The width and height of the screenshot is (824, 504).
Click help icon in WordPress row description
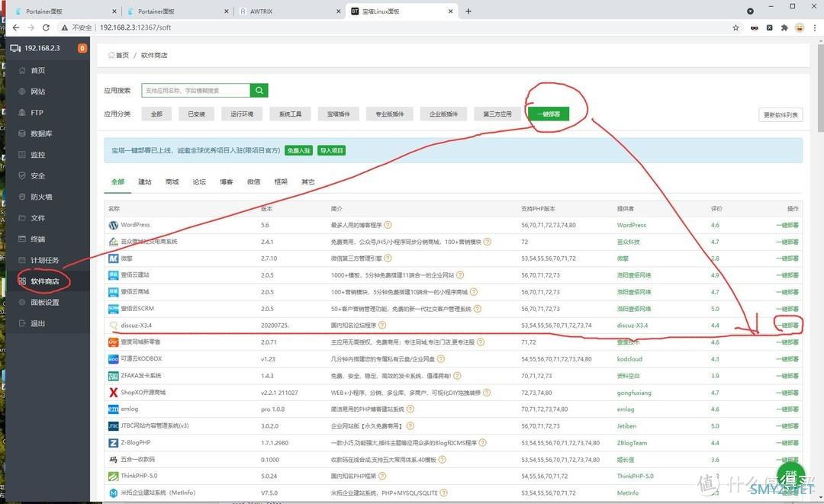[x=388, y=225]
